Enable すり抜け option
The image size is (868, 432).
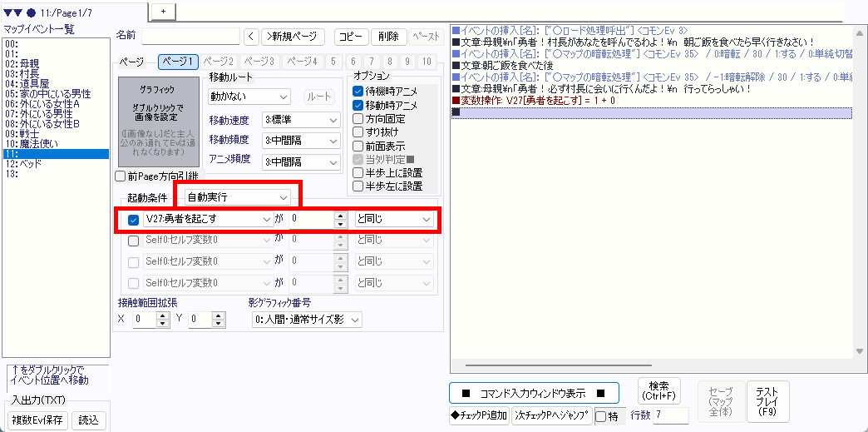coord(358,132)
